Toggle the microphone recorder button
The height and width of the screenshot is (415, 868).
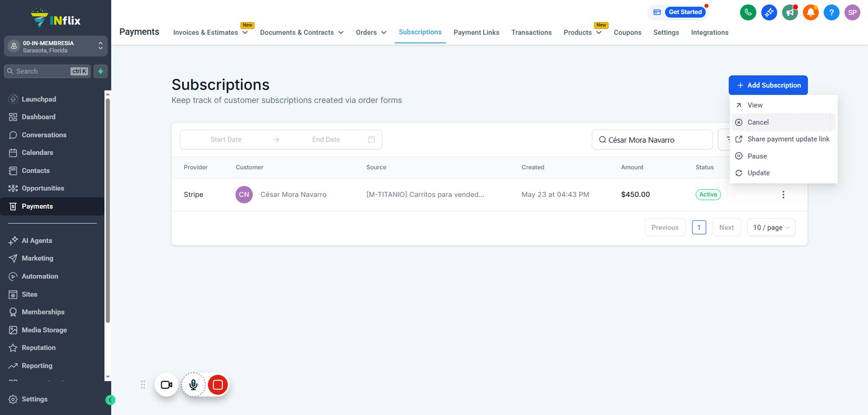[x=193, y=385]
